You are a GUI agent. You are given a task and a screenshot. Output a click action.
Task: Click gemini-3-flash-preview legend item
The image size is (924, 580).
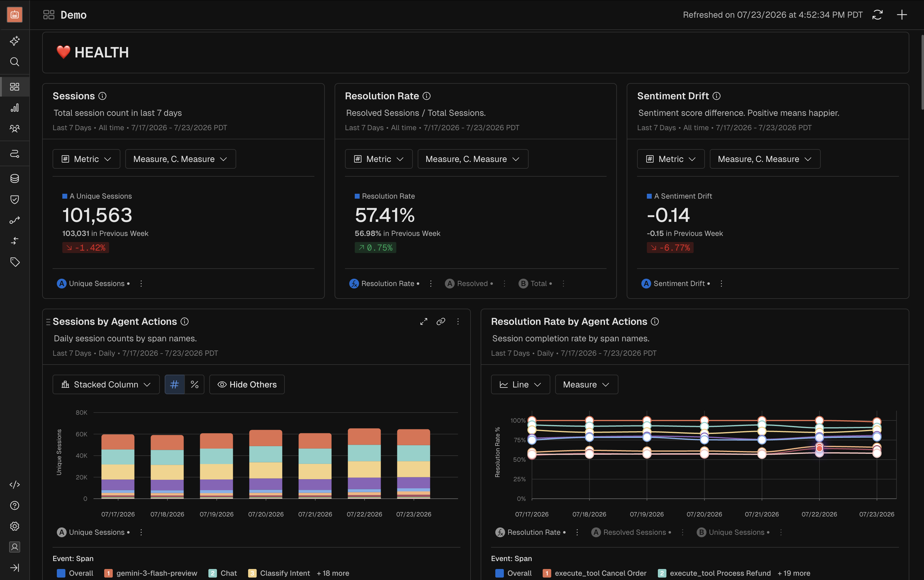[x=151, y=573]
